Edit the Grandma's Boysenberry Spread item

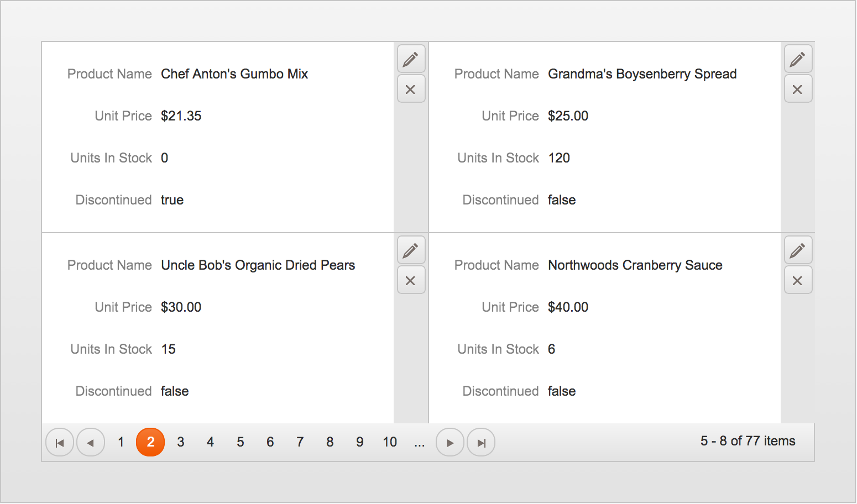click(x=798, y=59)
